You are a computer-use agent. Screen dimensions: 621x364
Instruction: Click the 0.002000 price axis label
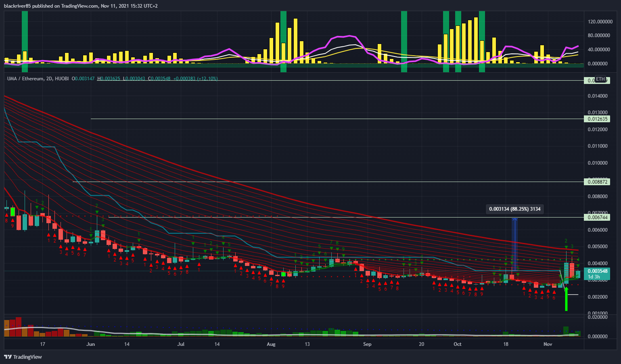pyautogui.click(x=598, y=297)
